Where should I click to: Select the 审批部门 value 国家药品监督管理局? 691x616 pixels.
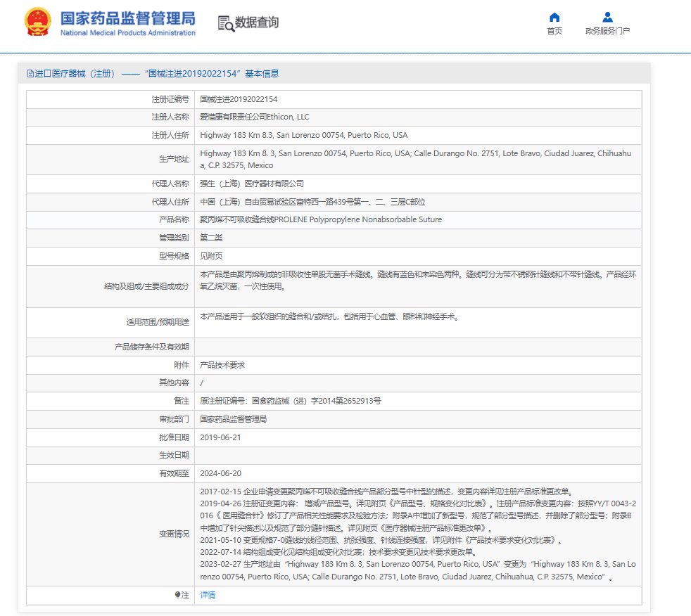233,419
